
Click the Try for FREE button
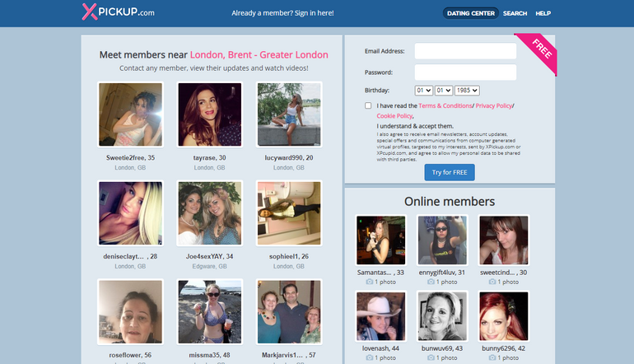click(x=450, y=172)
